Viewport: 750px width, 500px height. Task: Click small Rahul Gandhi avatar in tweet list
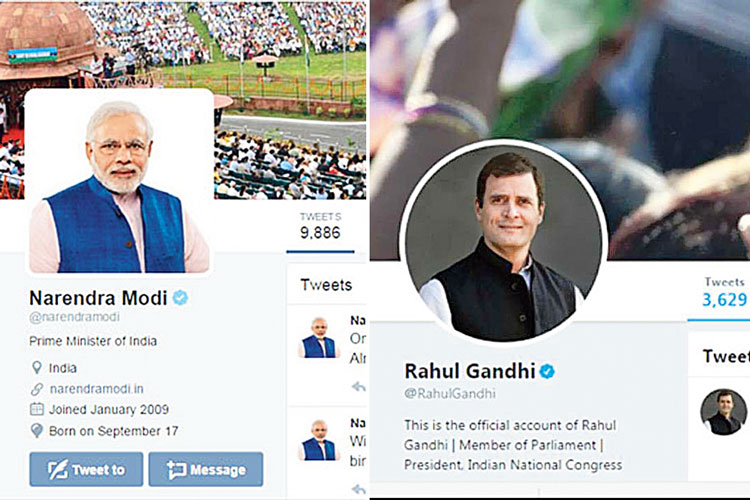click(x=723, y=411)
